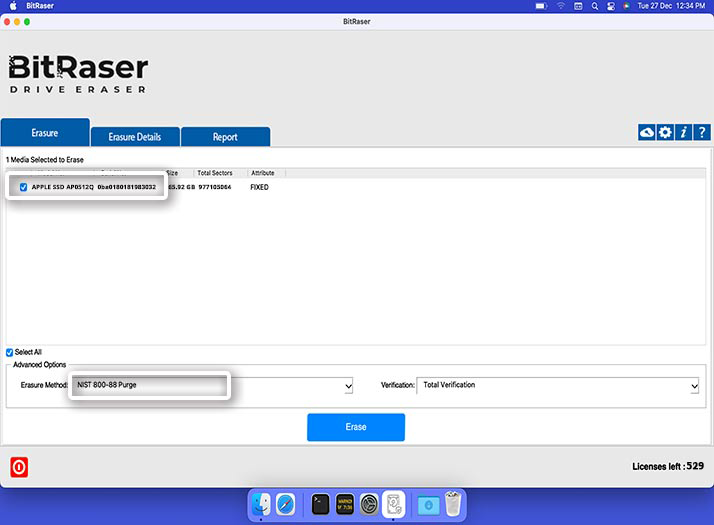Expand the Erasure Method dropdown arrow

(348, 386)
